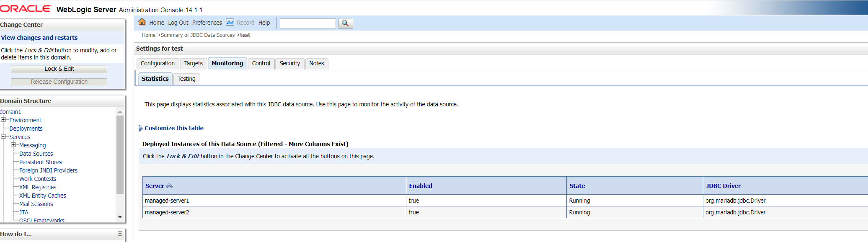
Task: Open the Work Contexts tree link
Action: click(38, 179)
